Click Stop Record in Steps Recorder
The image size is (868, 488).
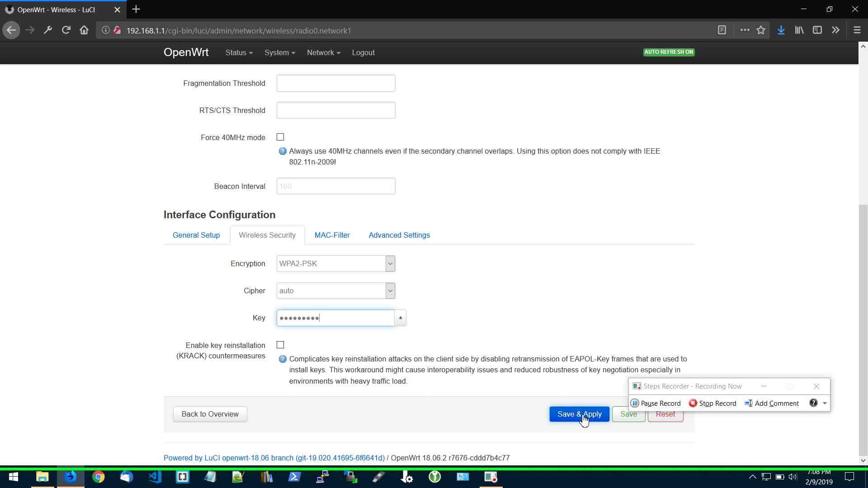pyautogui.click(x=712, y=403)
